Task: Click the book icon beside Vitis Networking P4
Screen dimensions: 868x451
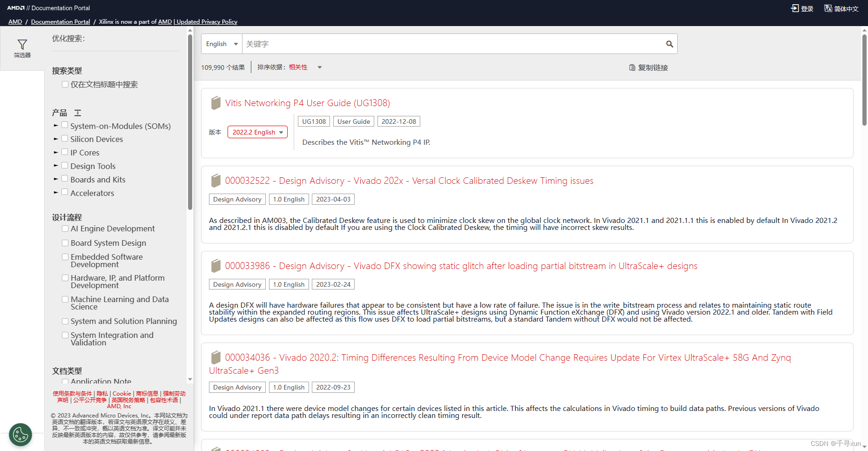Action: [215, 103]
